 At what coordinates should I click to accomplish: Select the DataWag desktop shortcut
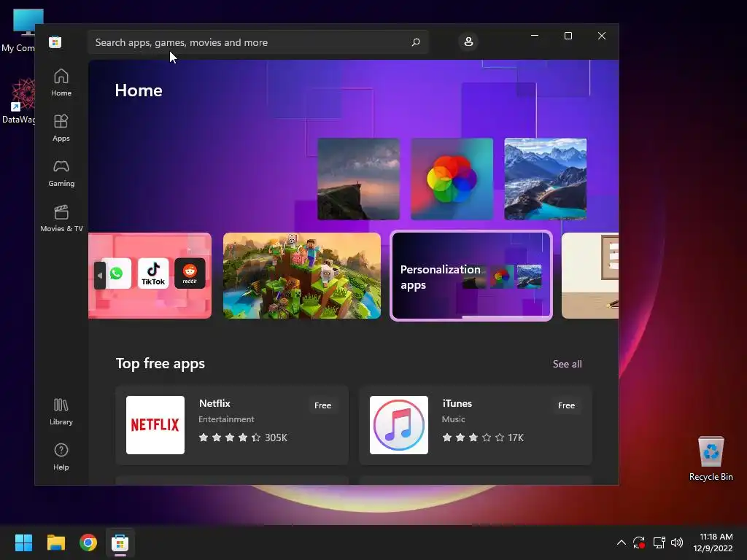pos(18,101)
